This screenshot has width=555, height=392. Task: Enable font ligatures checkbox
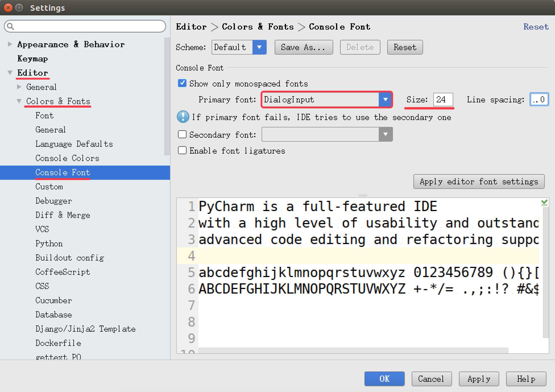tap(183, 150)
